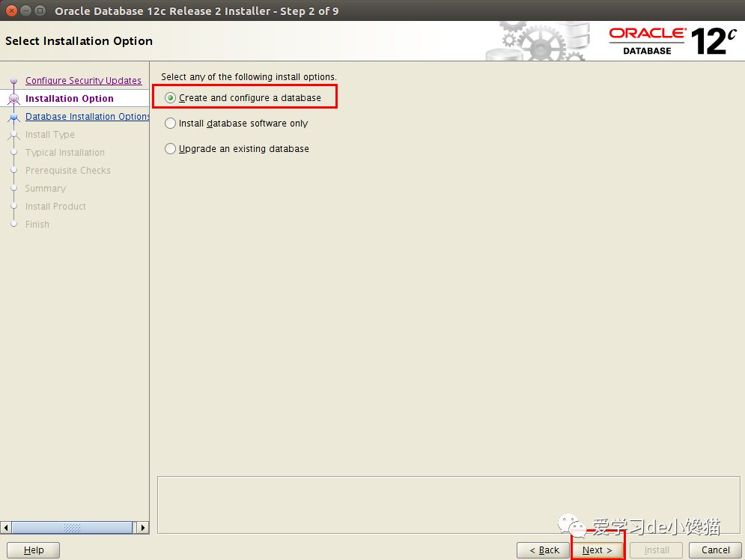Click the Typical Installation step text

[65, 153]
